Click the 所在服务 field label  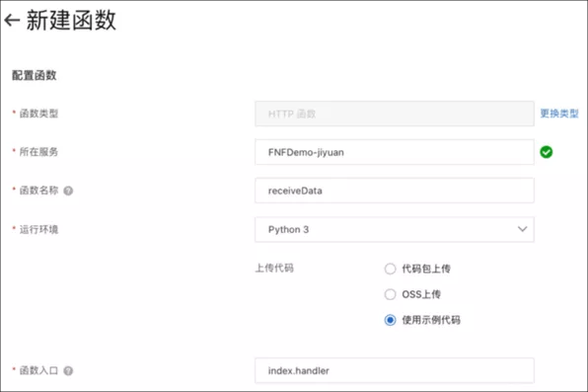(38, 152)
